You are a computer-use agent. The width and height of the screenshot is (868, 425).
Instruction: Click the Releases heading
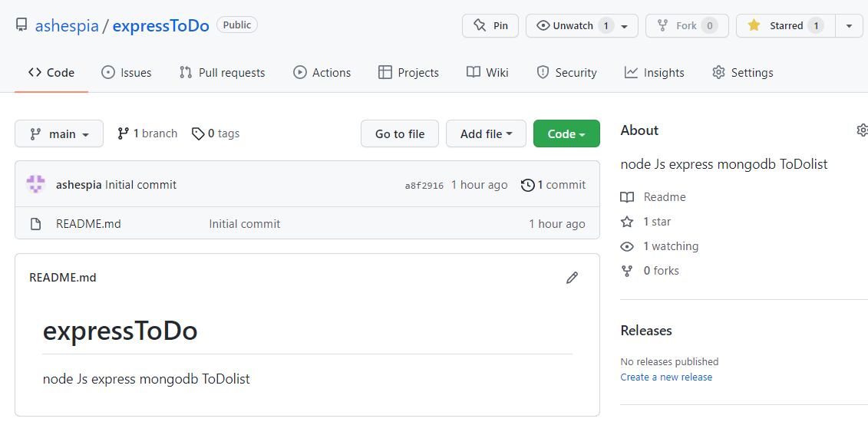(646, 331)
